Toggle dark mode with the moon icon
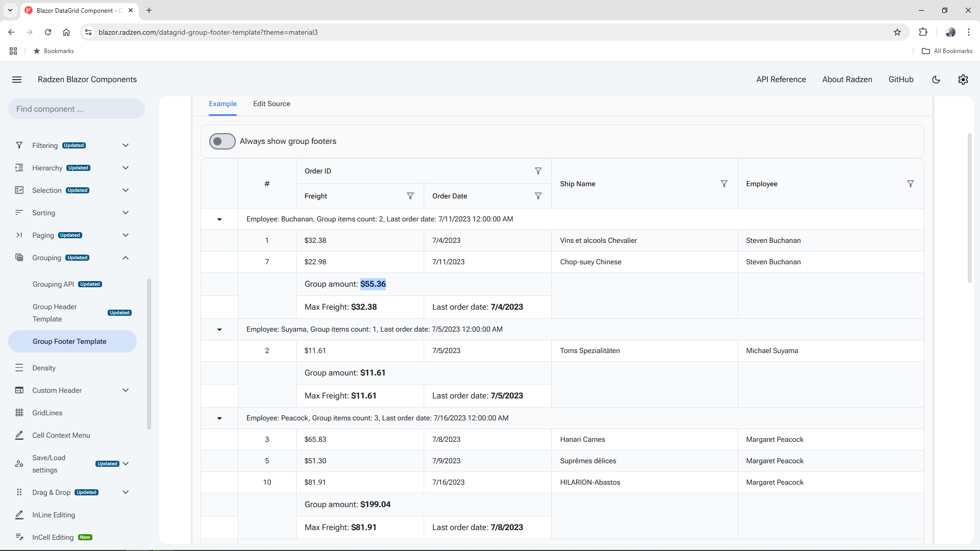Screen dimensions: 980x551 point(936,80)
